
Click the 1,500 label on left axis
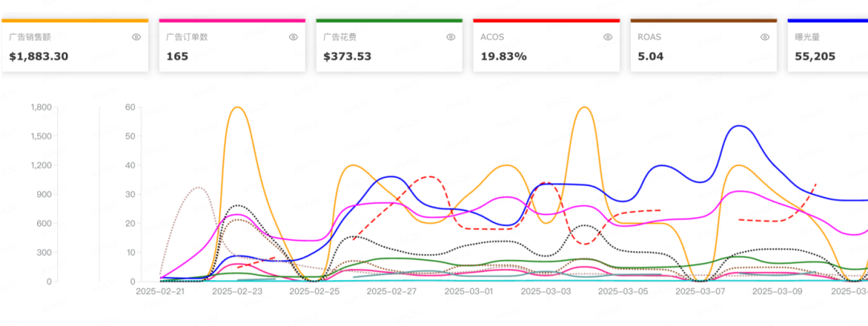(x=42, y=136)
